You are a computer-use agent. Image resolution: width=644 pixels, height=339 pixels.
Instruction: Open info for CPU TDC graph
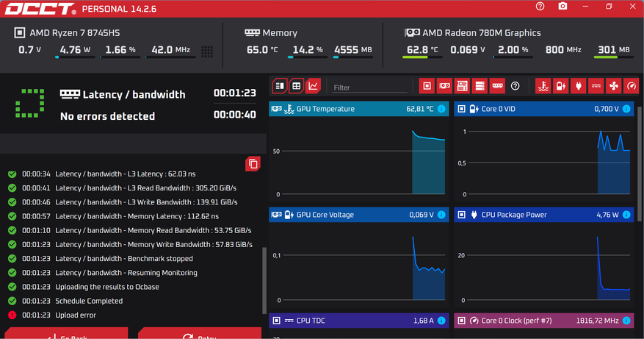tap(441, 321)
